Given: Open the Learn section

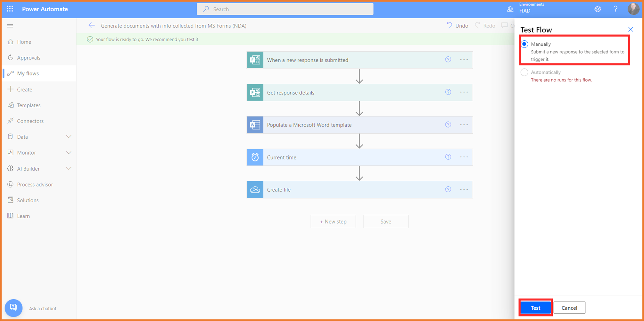Looking at the screenshot, I should 23,216.
